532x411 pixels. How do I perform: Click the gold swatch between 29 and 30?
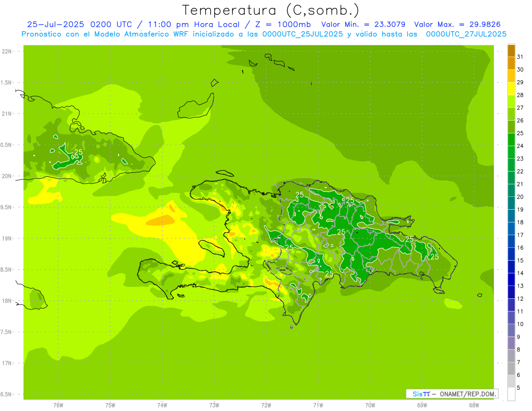coord(511,76)
